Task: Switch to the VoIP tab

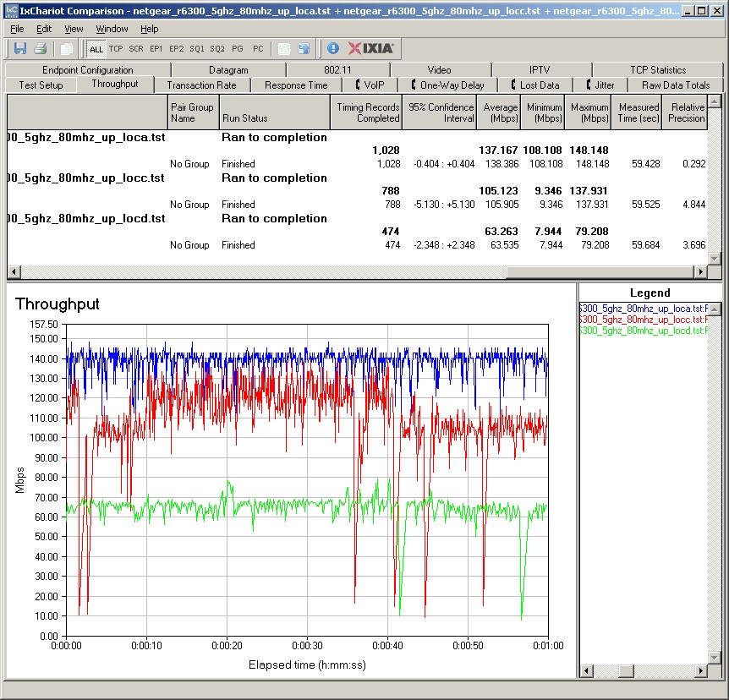Action: (x=370, y=85)
